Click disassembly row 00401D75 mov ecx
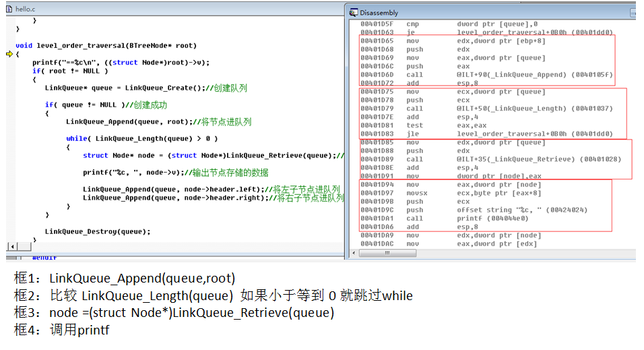Viewport: 644px width, 350px height. tap(453, 91)
